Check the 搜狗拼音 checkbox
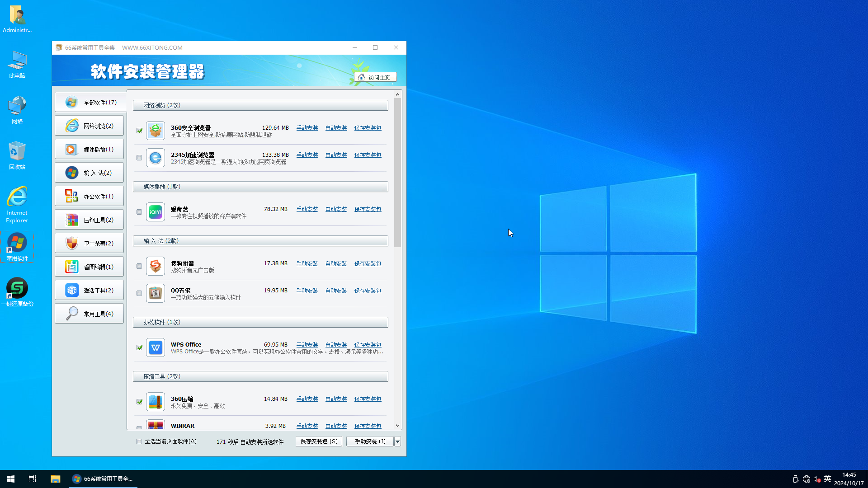This screenshot has height=488, width=868. coord(139,266)
